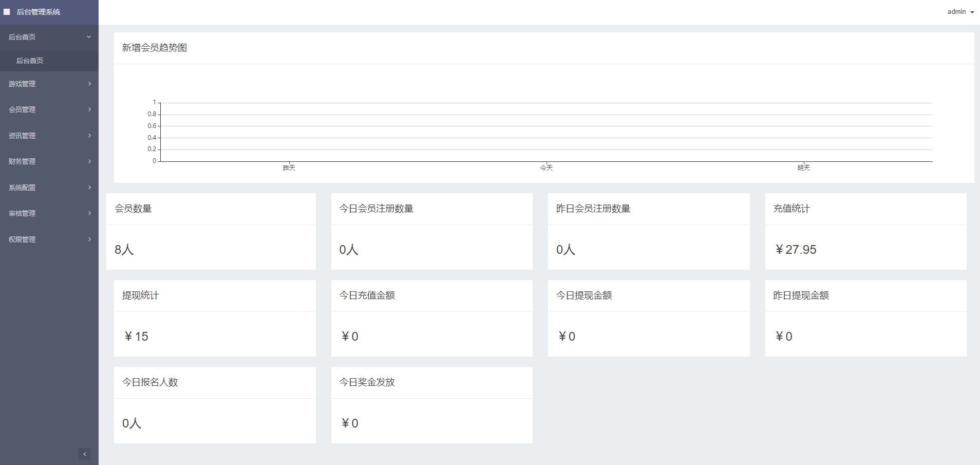Click the square logo icon beside 后台管理系统
The width and height of the screenshot is (980, 465).
[x=7, y=12]
